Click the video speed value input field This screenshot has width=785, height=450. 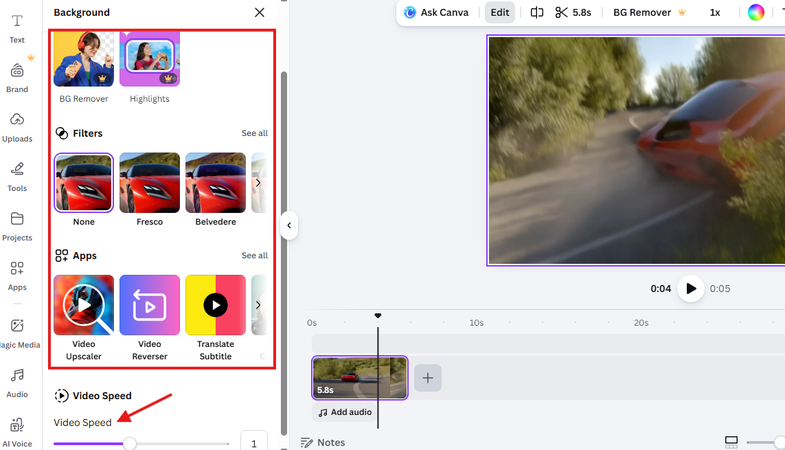254,441
